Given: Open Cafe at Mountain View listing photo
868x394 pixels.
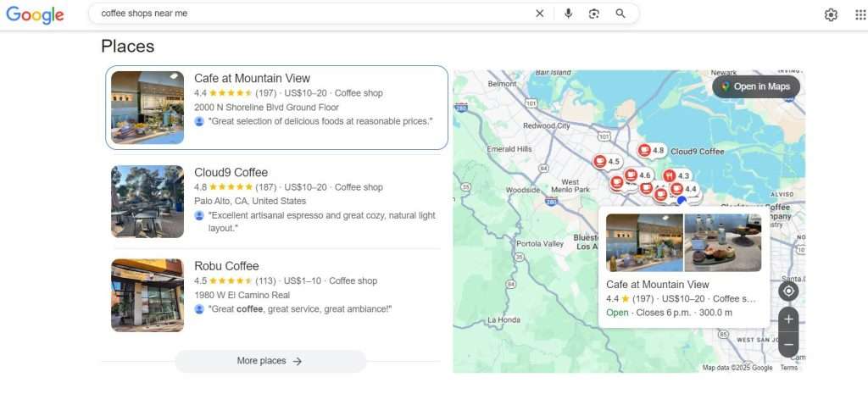Looking at the screenshot, I should pos(147,108).
